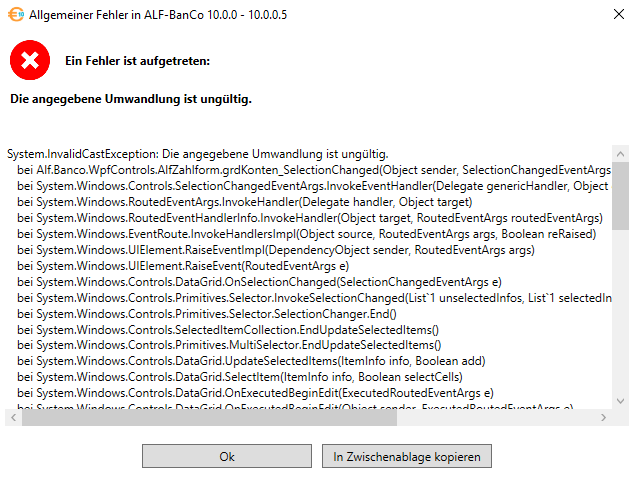
Task: Click the red error X icon
Action: (x=30, y=60)
